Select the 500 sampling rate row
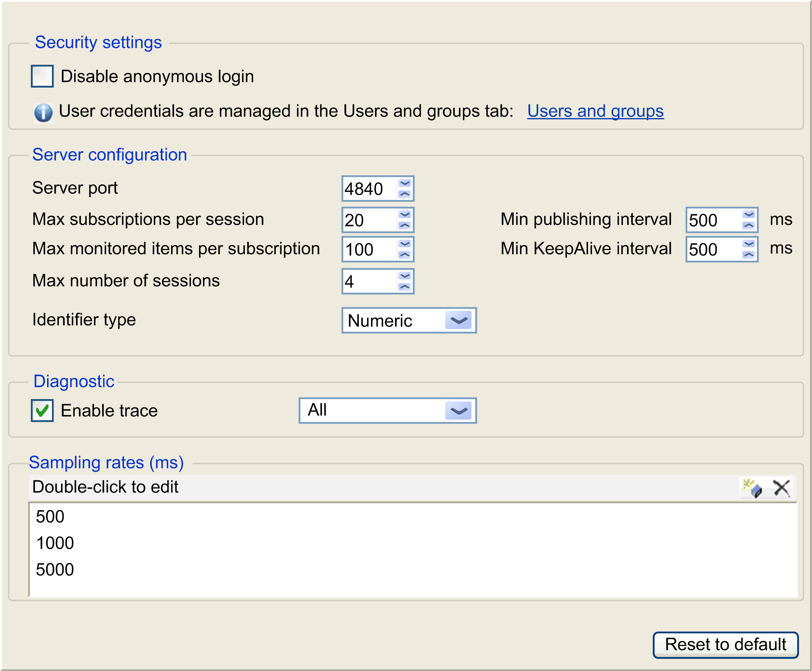This screenshot has height=671, width=812. coord(413,516)
